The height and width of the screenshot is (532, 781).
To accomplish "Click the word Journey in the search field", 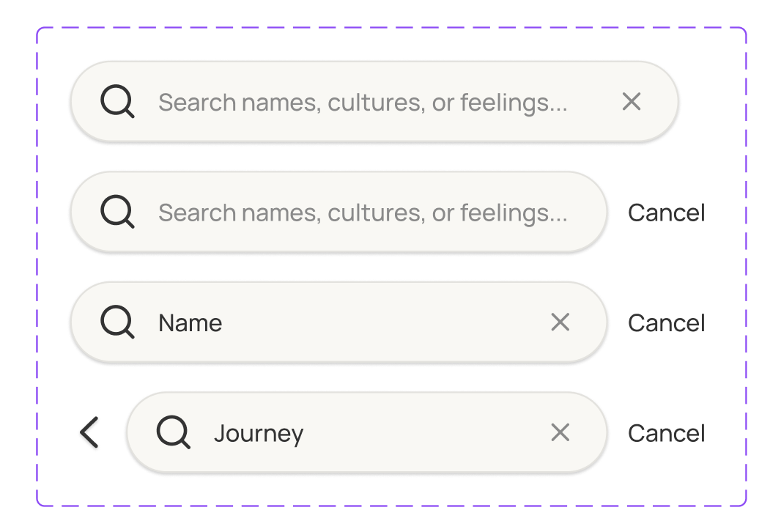I will pyautogui.click(x=259, y=433).
